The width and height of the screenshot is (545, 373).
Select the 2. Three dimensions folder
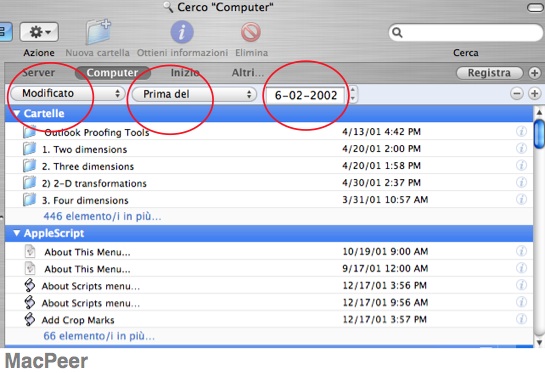pos(269,166)
